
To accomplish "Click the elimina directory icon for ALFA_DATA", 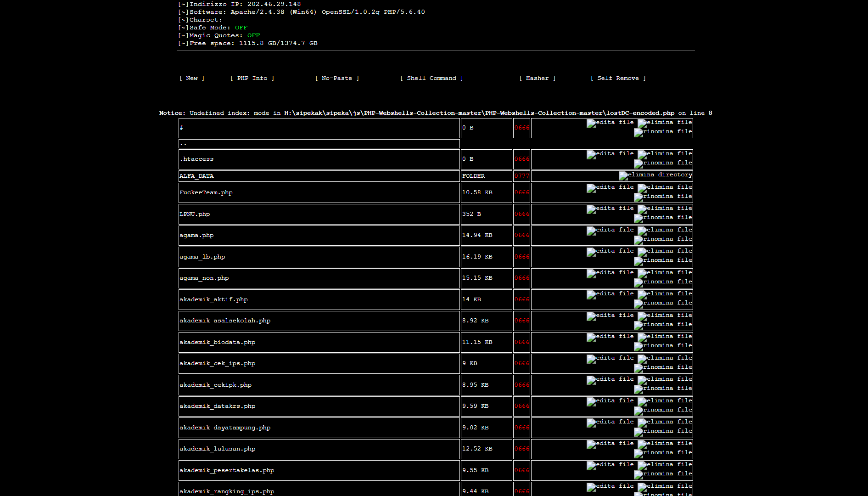I will click(655, 175).
